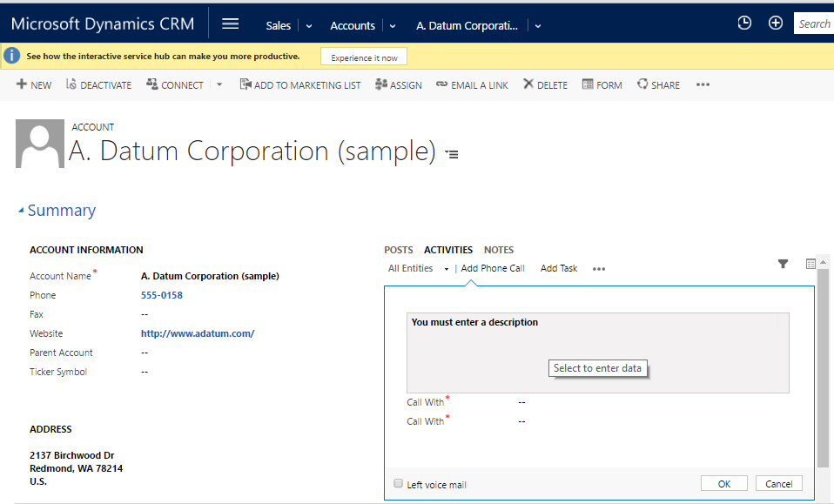Assign the account to another user

coord(399,84)
